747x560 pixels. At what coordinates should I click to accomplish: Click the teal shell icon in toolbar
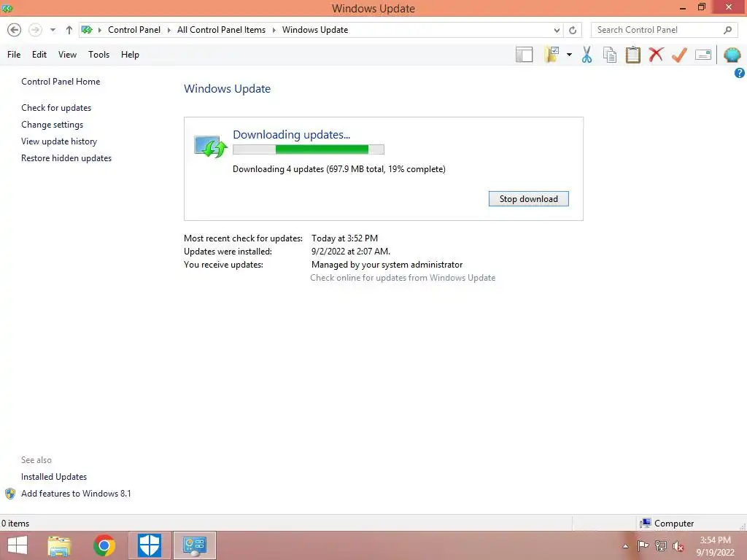click(x=732, y=55)
